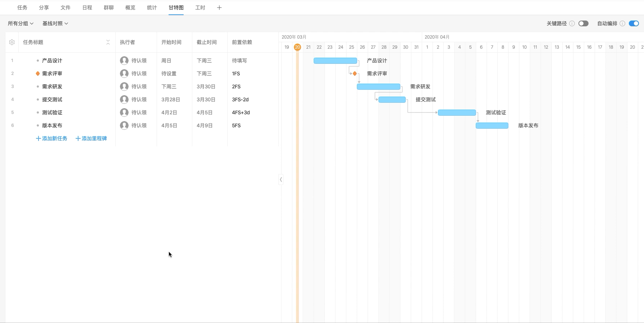Click the assignee avatar for 需求评审
Screen dimensions: 644x323
124,74
